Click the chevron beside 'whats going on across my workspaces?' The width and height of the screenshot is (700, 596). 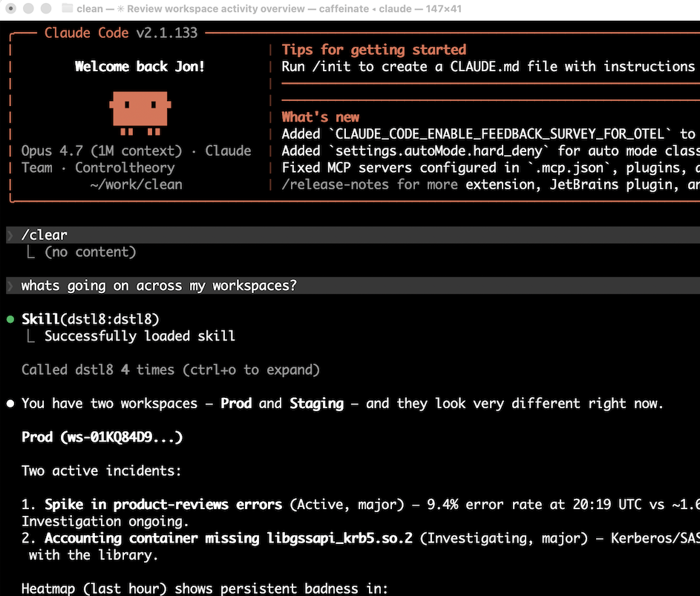pyautogui.click(x=10, y=286)
